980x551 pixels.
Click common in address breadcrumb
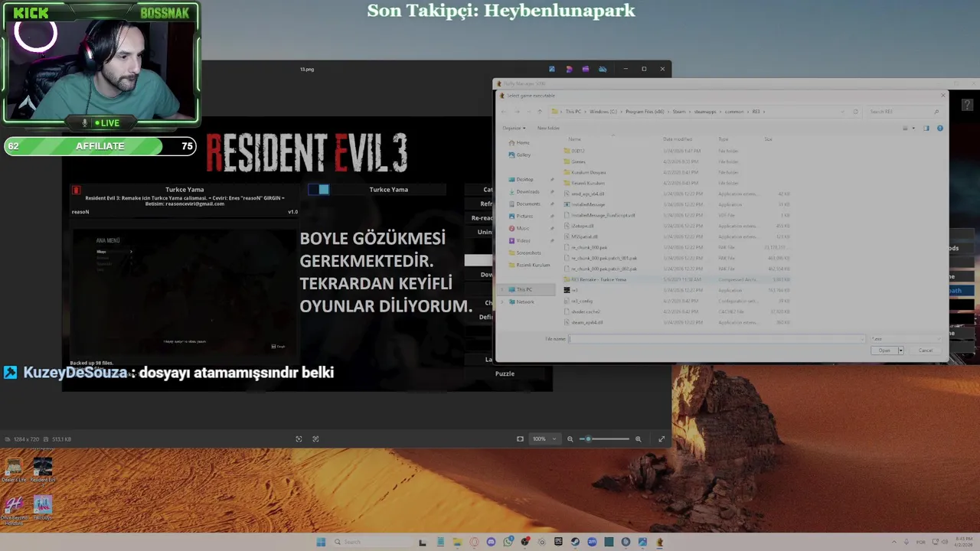[x=734, y=112]
